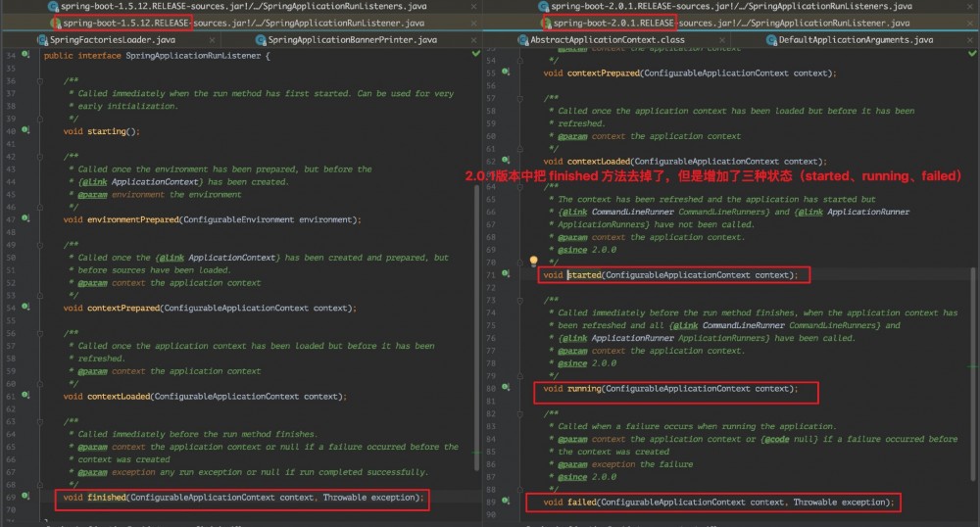The image size is (980, 527).
Task: Click the CommandLineRunner link on line 75 of the right editor
Action: (x=743, y=325)
